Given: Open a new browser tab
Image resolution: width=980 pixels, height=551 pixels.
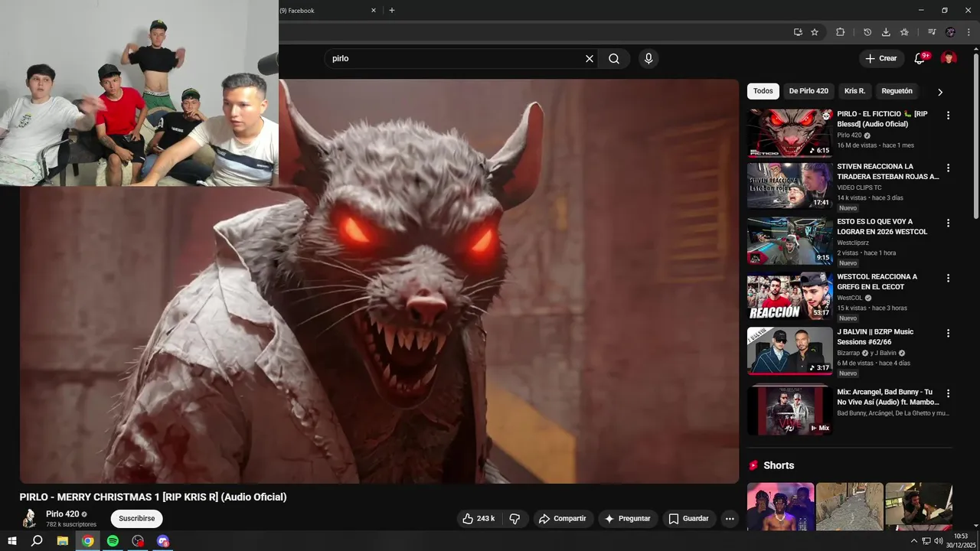Looking at the screenshot, I should [392, 11].
